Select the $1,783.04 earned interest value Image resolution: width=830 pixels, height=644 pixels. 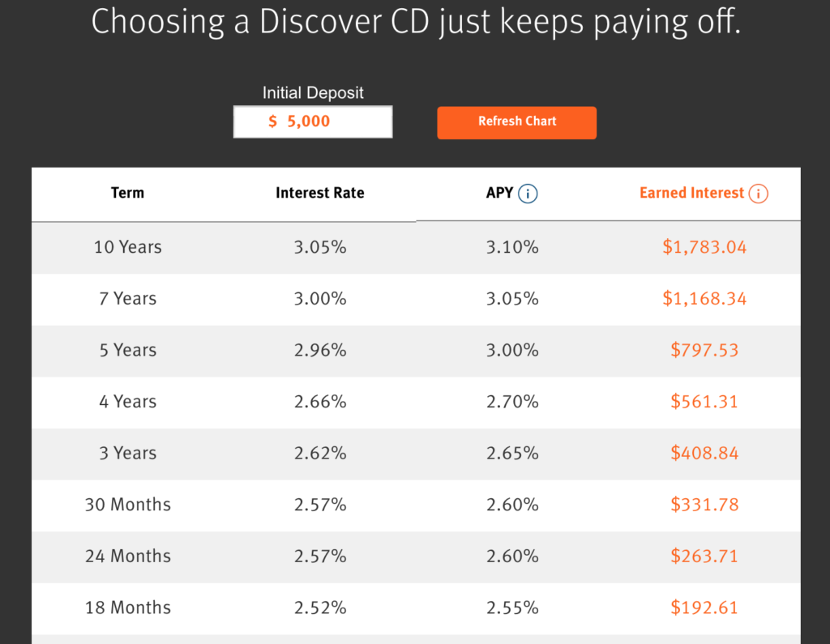pos(704,247)
